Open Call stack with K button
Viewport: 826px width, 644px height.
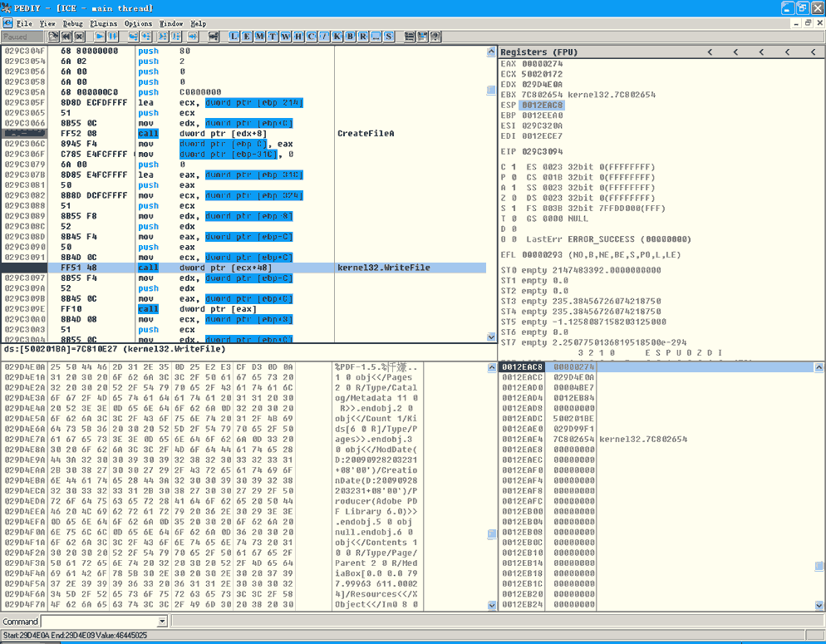pyautogui.click(x=337, y=37)
